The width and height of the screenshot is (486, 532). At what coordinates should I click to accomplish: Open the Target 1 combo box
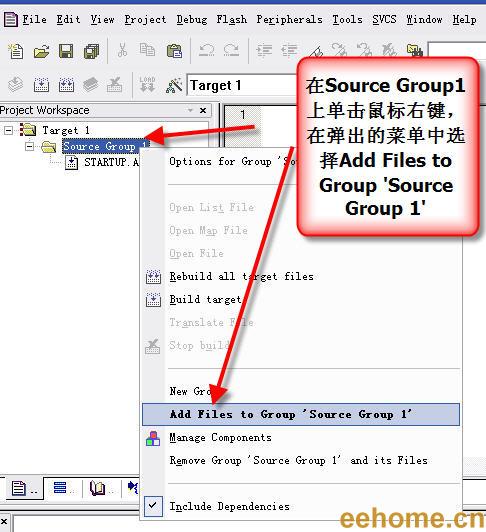[242, 85]
